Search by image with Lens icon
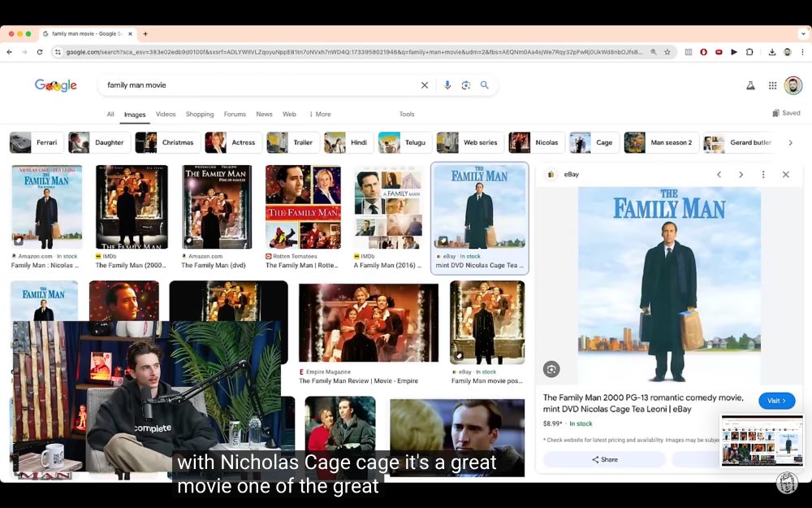Image resolution: width=812 pixels, height=508 pixels. tap(465, 85)
